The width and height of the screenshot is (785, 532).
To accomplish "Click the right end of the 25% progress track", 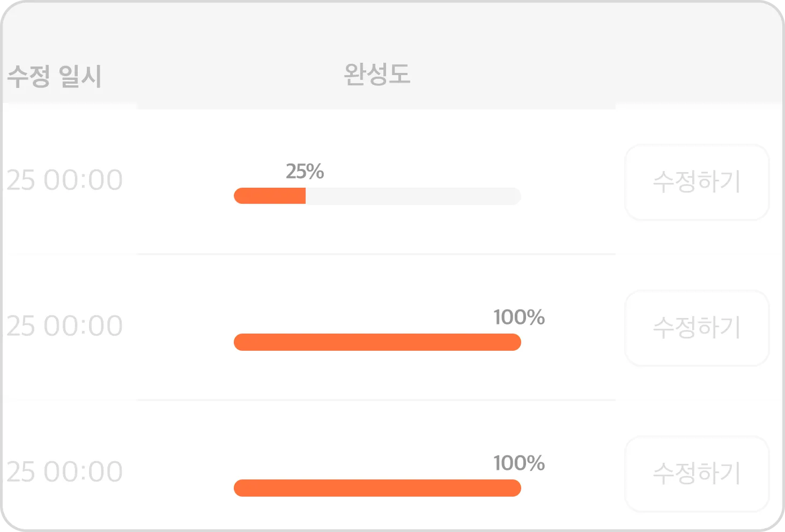I will coord(515,196).
